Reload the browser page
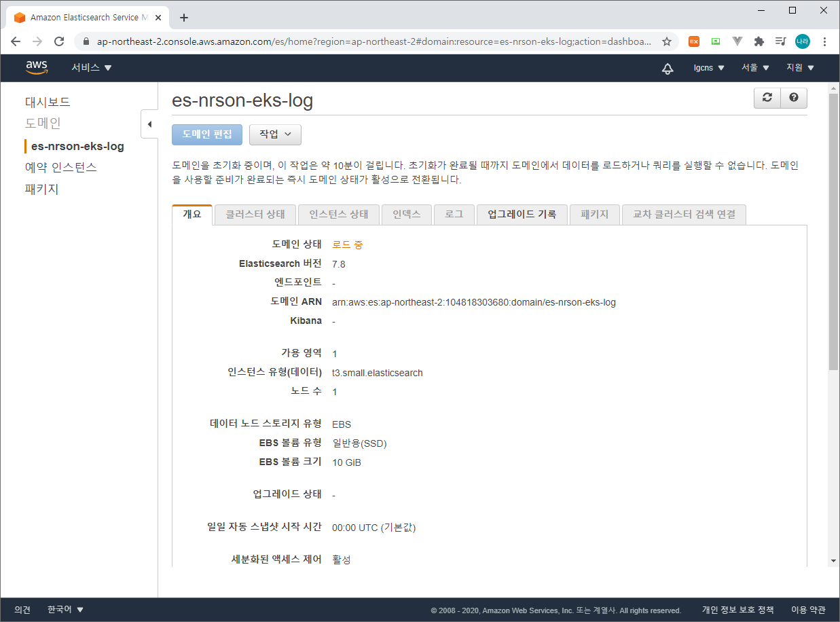840x622 pixels. point(59,41)
